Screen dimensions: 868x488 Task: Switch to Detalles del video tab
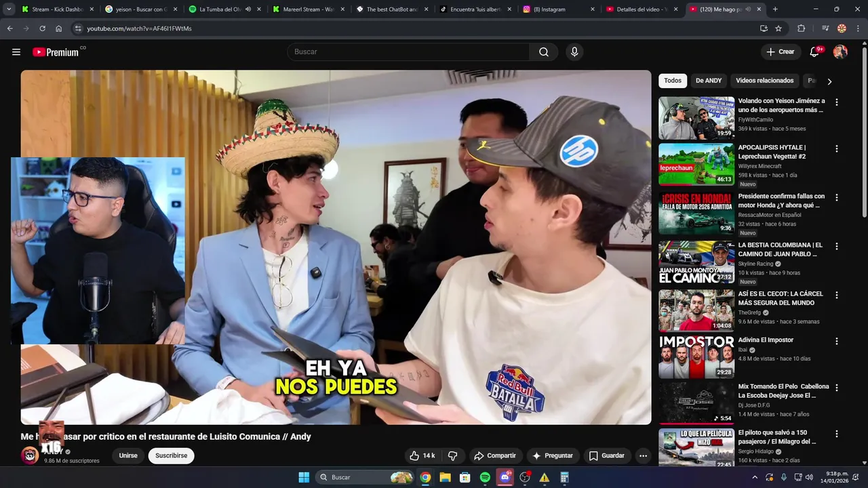point(643,9)
